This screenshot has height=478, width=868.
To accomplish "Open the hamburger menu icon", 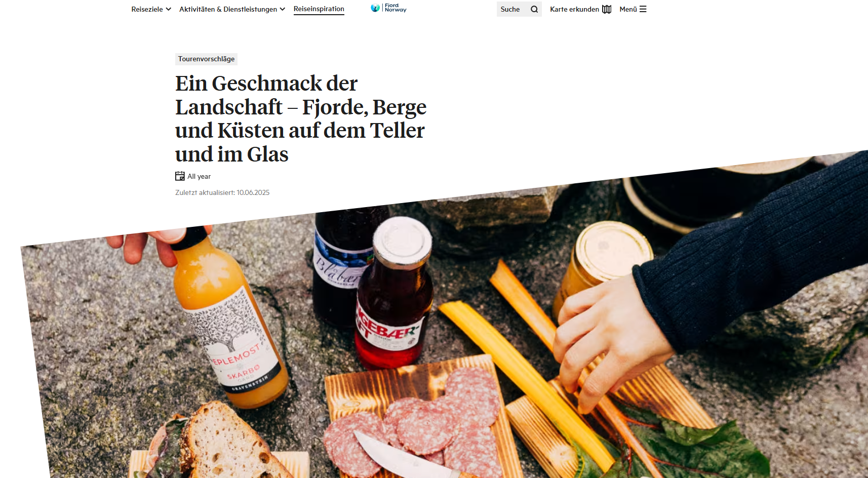I will pyautogui.click(x=643, y=9).
